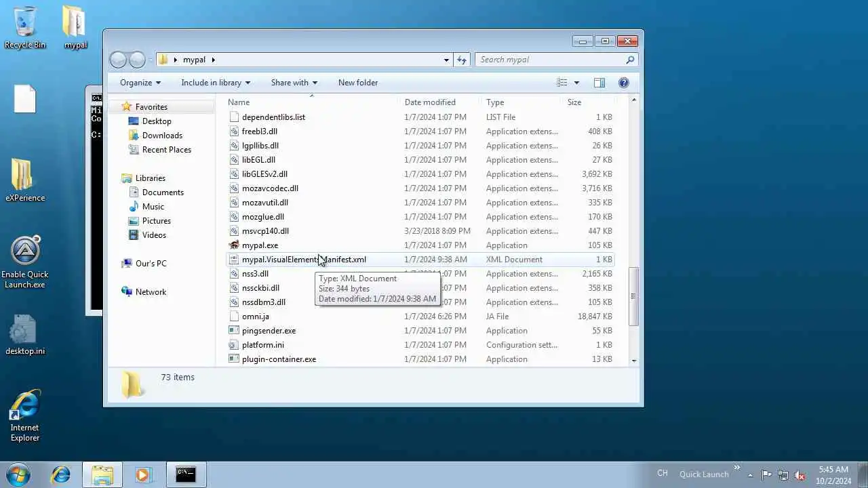The height and width of the screenshot is (488, 868).
Task: Click the Explorer Back navigation button
Action: point(118,60)
